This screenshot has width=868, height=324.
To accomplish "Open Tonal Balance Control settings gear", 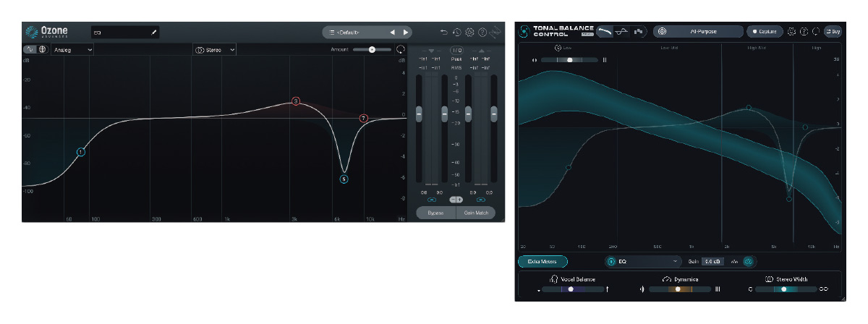I will (792, 32).
